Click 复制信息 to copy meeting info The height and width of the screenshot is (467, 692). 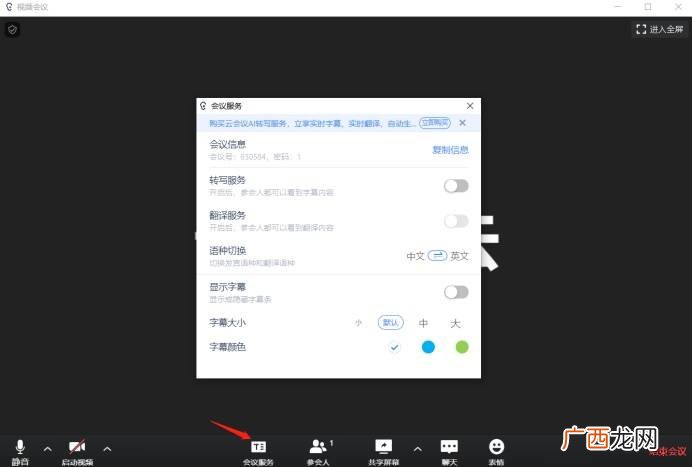[x=450, y=150]
